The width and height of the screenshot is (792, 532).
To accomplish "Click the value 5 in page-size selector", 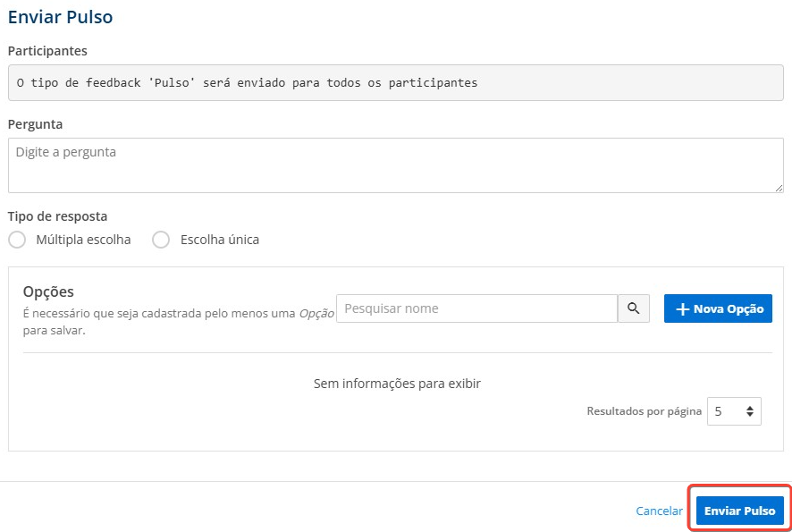I will point(719,411).
